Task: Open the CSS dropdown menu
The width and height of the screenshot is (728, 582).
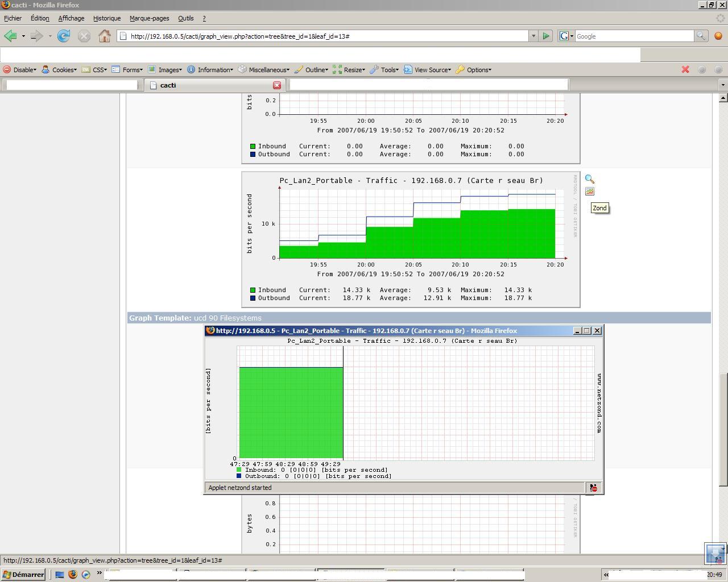Action: 94,70
